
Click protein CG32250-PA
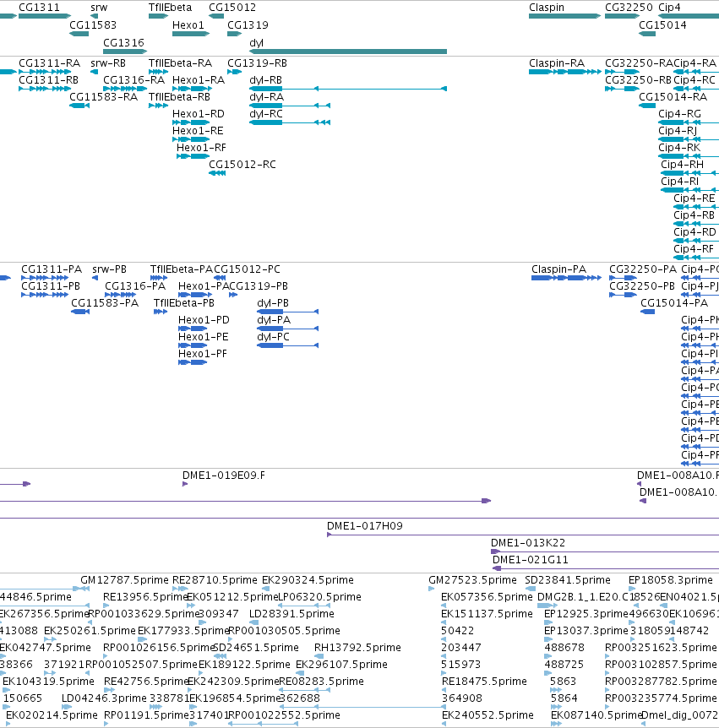[624, 278]
